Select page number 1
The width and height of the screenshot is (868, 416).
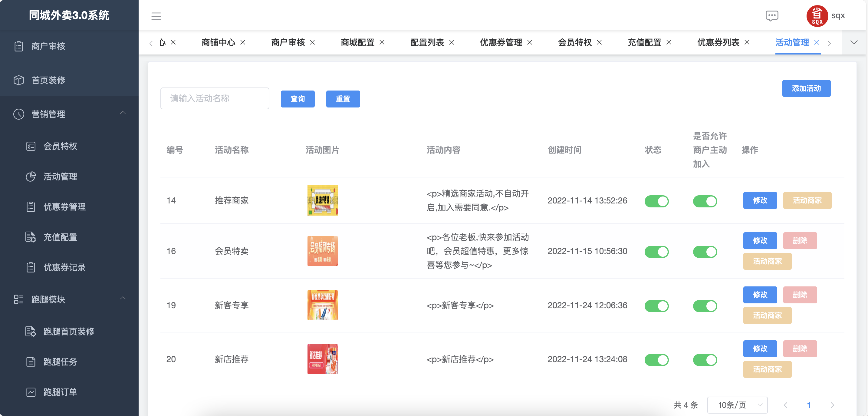(x=809, y=405)
